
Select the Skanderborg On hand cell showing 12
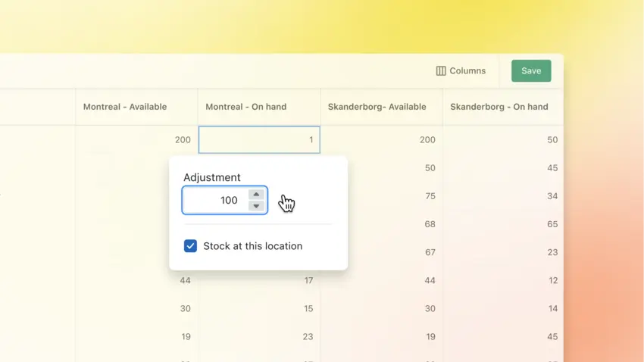(503, 281)
